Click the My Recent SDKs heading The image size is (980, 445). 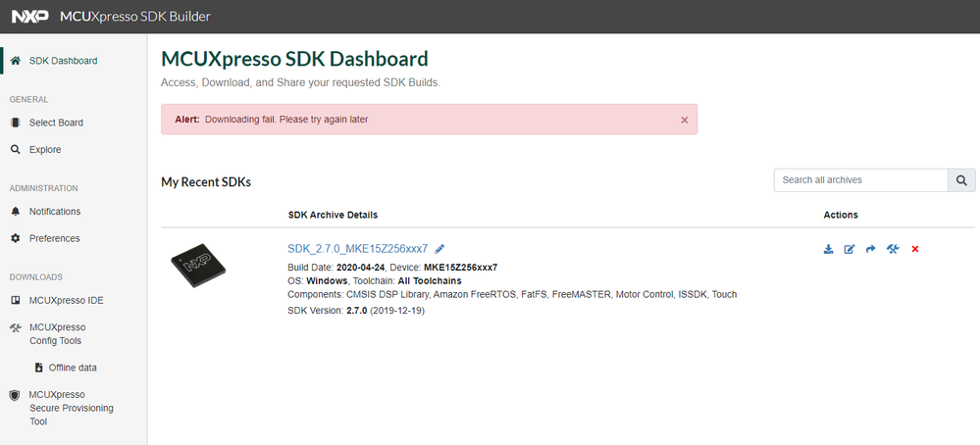[x=206, y=182]
